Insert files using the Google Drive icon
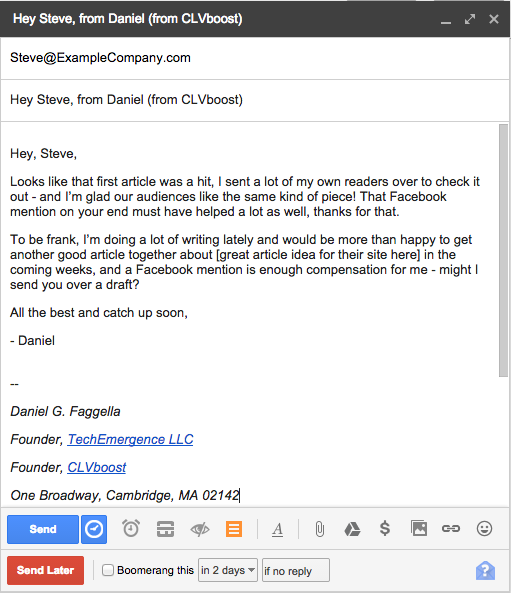 352,529
